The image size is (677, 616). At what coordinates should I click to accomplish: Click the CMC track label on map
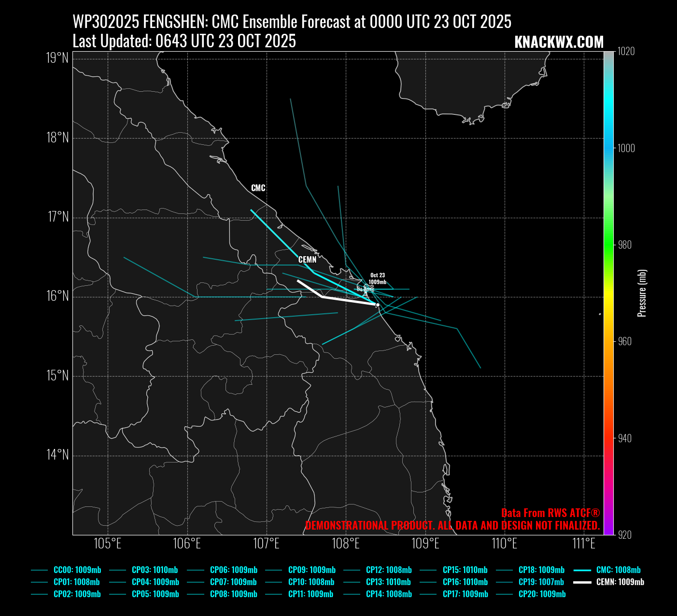tap(258, 188)
